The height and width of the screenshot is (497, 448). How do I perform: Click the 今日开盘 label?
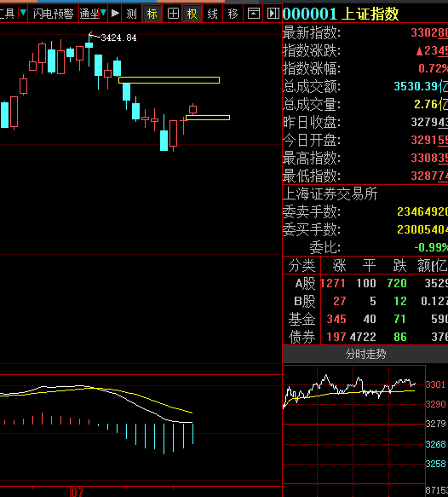click(x=312, y=140)
